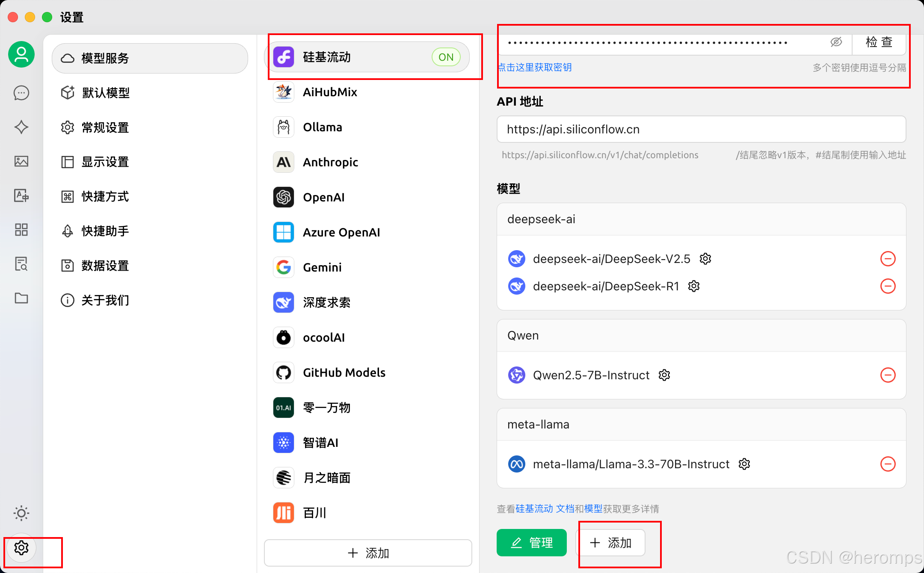Viewport: 924px width, 573px height.
Task: Select the Anthropic provider
Action: pyautogui.click(x=330, y=162)
